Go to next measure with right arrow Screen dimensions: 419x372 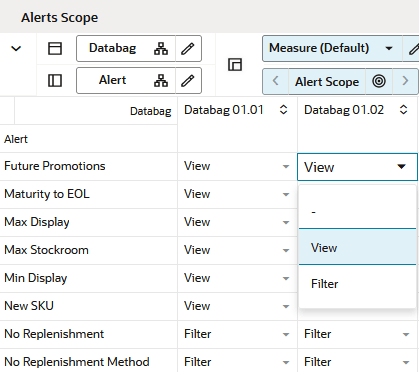405,81
